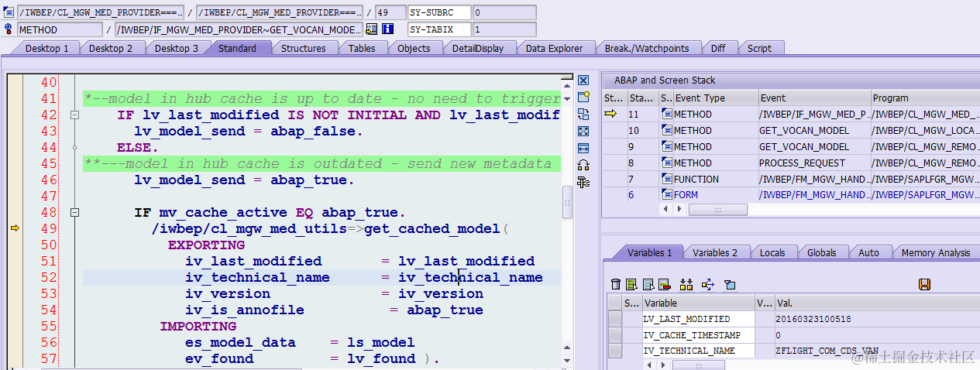Click the stack table horizontal scrollbar thumb
The height and width of the screenshot is (370, 980).
coord(718,209)
